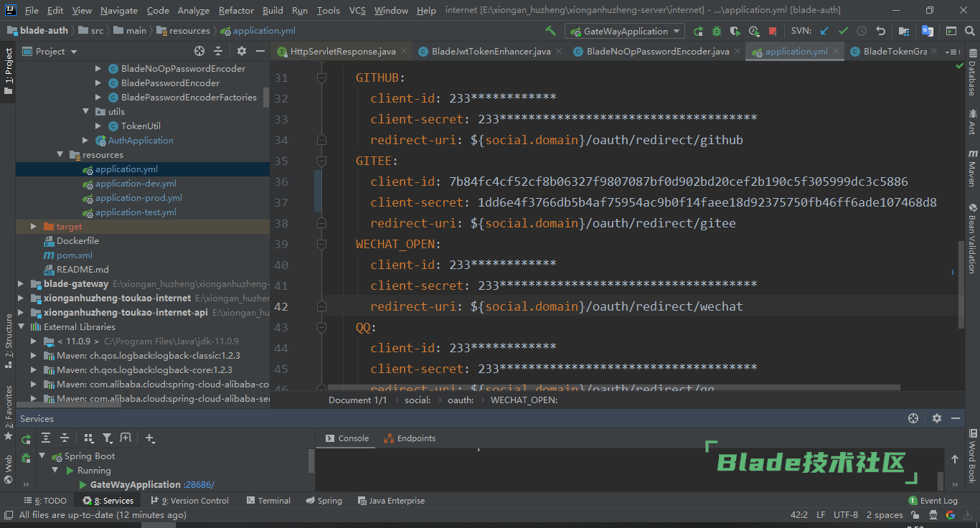This screenshot has width=980, height=528.
Task: Toggle the read-only lock icon in status bar
Action: (x=915, y=515)
